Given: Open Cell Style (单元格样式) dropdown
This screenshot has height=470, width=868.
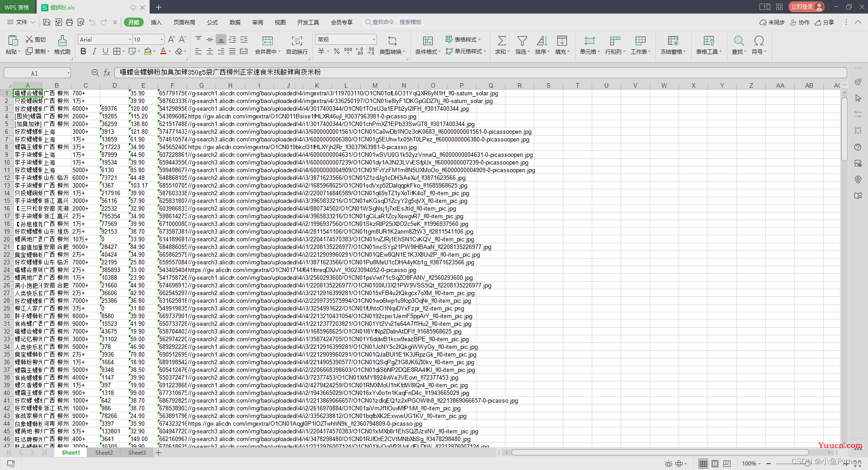Looking at the screenshot, I should point(466,52).
